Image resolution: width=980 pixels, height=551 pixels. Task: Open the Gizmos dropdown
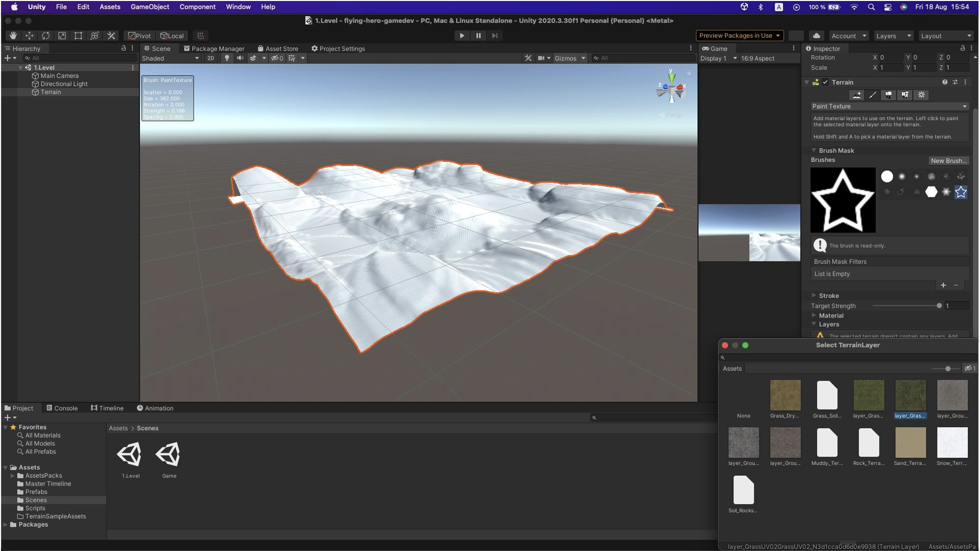570,58
